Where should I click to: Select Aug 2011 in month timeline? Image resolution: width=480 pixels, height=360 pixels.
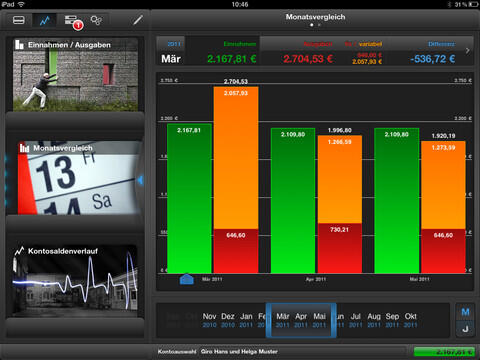pos(374,320)
